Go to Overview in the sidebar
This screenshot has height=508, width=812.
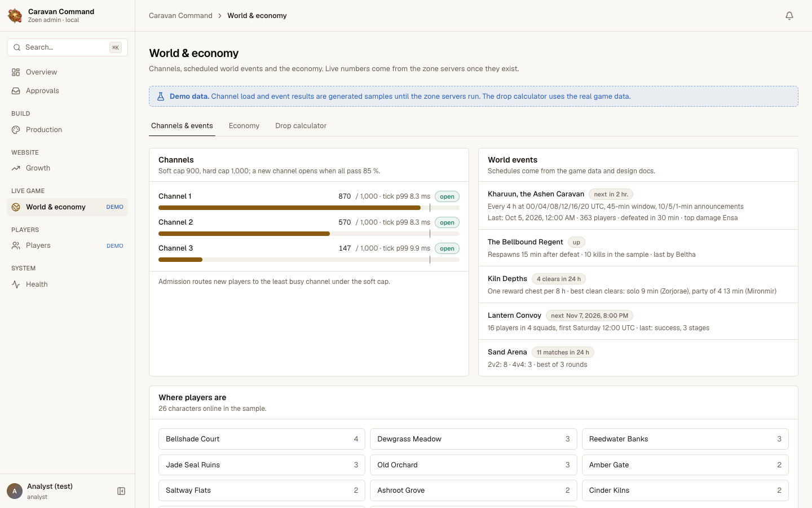(67, 72)
